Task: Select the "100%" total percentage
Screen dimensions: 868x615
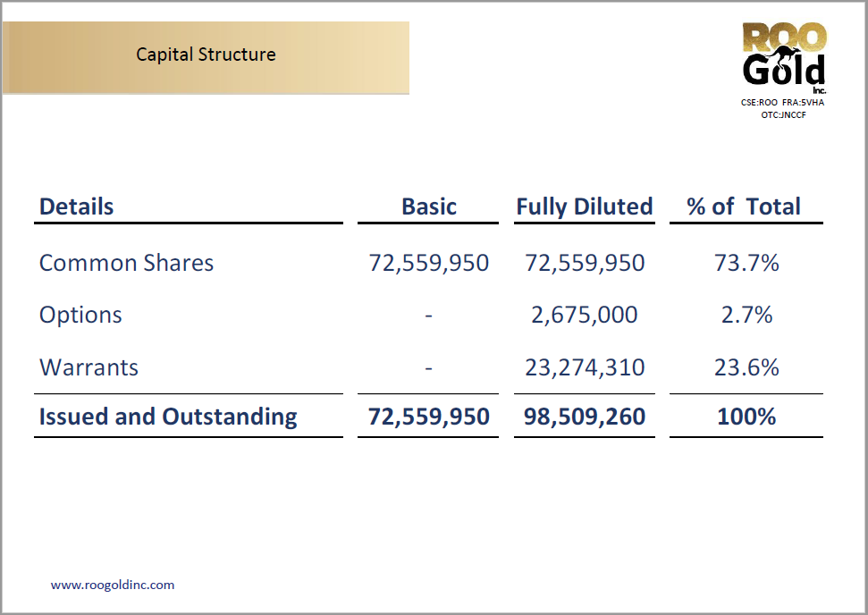Action: [746, 417]
